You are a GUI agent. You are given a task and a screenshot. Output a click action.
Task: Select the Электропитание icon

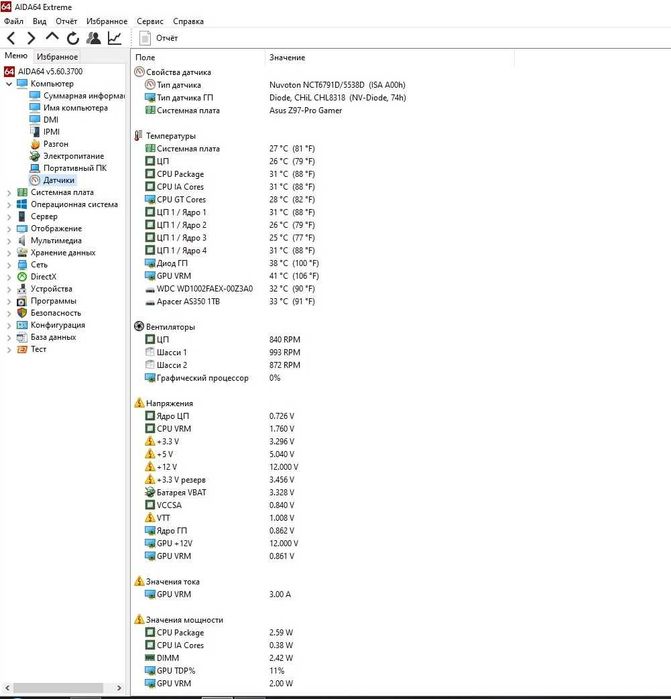click(x=35, y=156)
